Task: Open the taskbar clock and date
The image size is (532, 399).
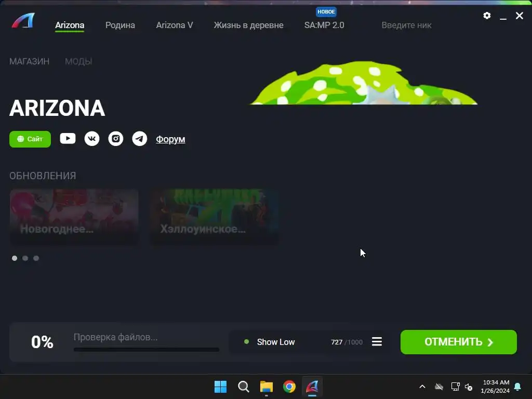Action: pyautogui.click(x=495, y=387)
